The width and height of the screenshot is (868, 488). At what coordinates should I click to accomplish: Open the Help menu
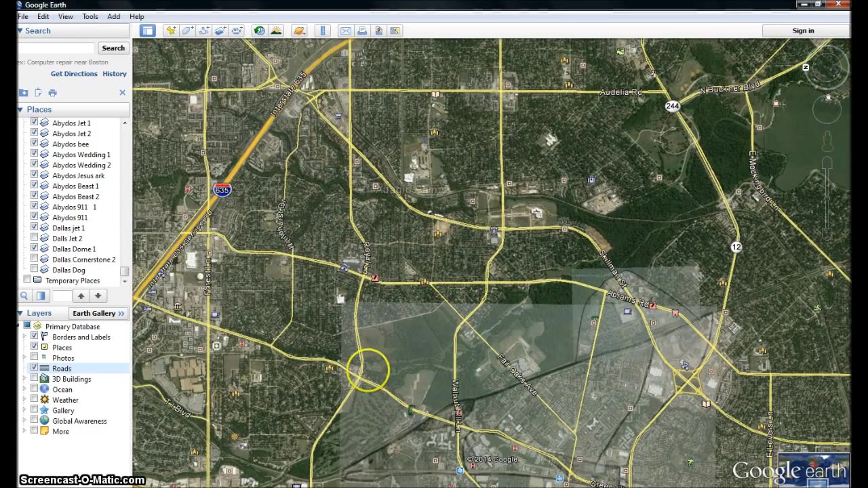pos(136,16)
